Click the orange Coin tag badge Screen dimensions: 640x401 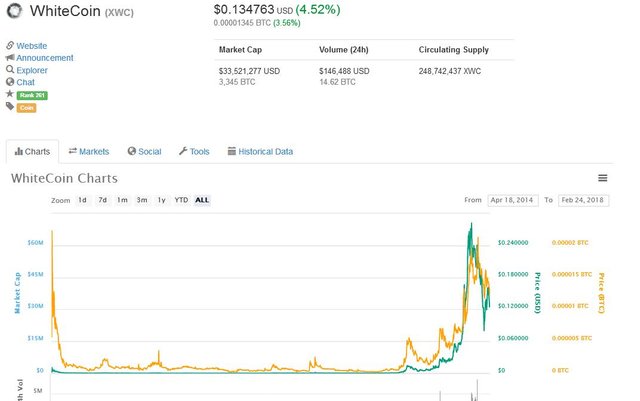coord(27,108)
